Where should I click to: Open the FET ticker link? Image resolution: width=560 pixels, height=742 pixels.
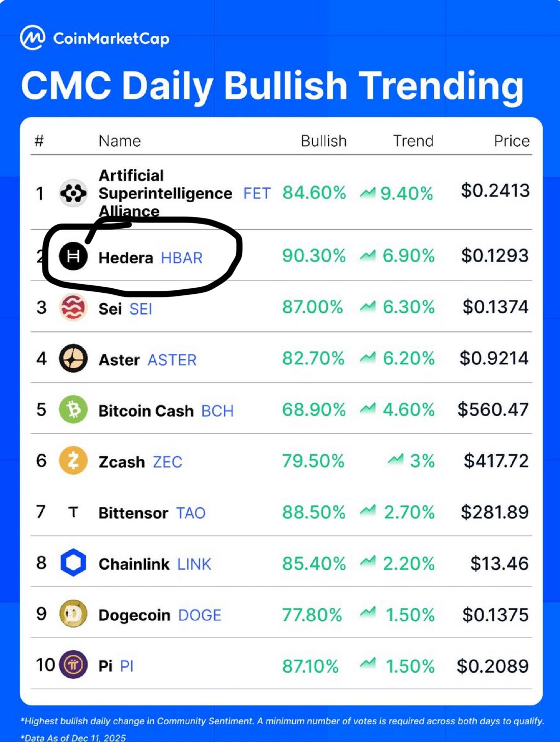(x=257, y=194)
